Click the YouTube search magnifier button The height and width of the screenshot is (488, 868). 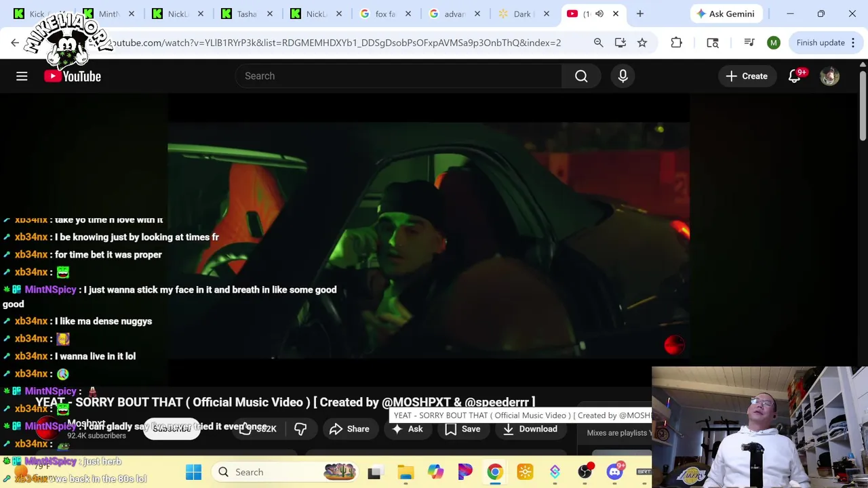581,76
